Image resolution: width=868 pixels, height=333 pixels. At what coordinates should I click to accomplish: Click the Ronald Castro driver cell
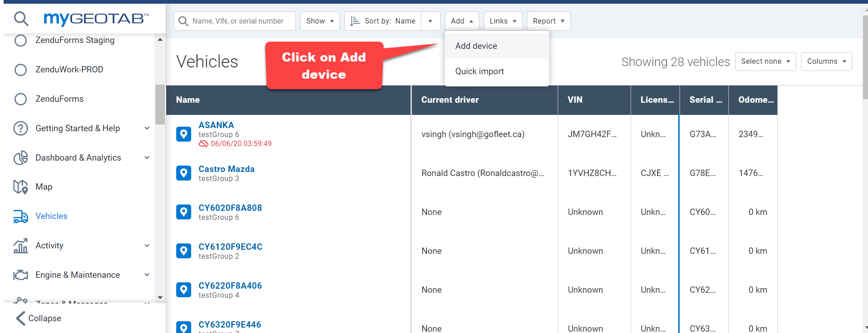click(482, 173)
